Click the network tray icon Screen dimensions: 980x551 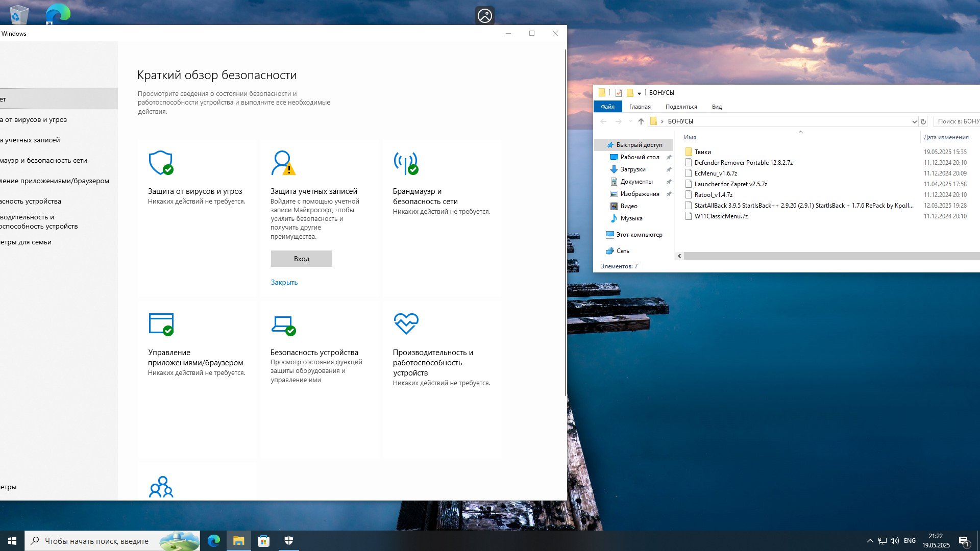point(882,541)
